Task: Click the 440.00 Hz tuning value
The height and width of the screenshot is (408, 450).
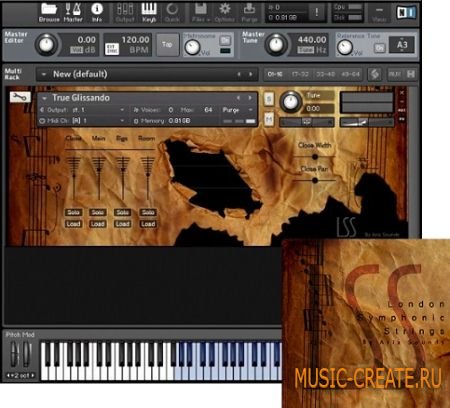Action: pos(312,40)
